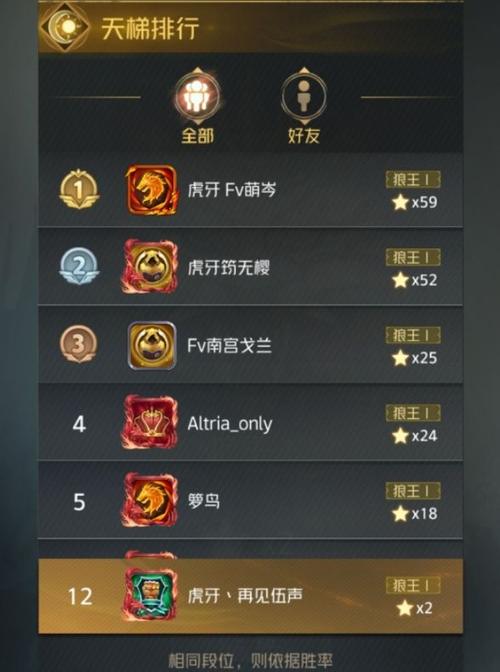500x672 pixels.
Task: Tap the 狼王I badge on rank 1
Action: [413, 180]
